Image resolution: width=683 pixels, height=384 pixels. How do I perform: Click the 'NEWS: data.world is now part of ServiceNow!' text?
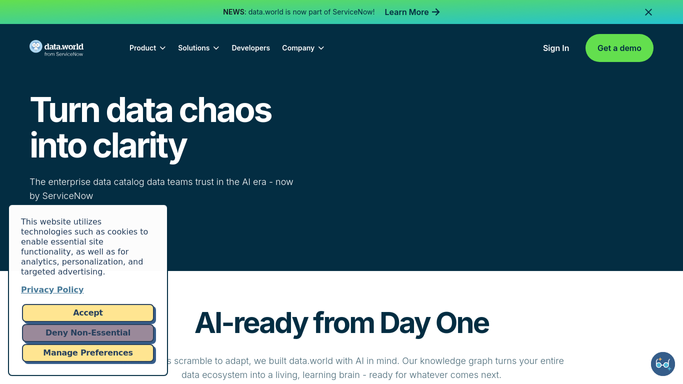click(x=298, y=12)
